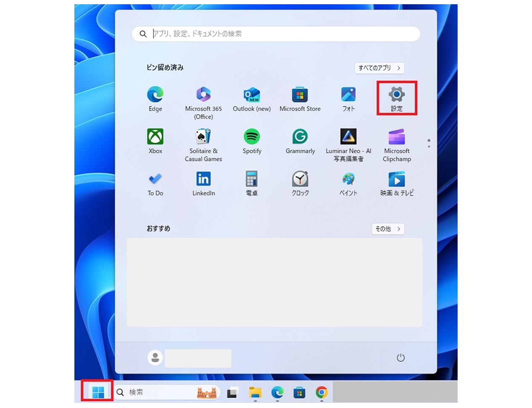Open the クロック app
532x408 pixels.
point(300,184)
